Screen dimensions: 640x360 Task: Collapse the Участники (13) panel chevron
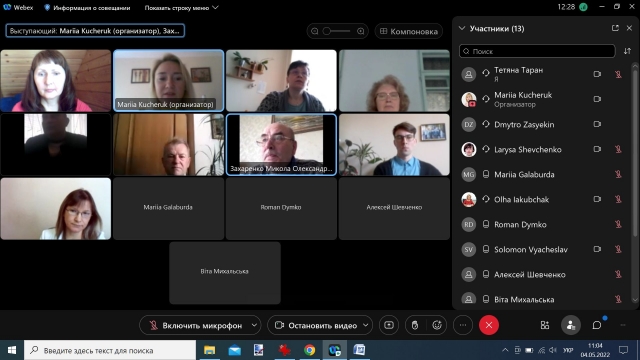click(x=462, y=29)
